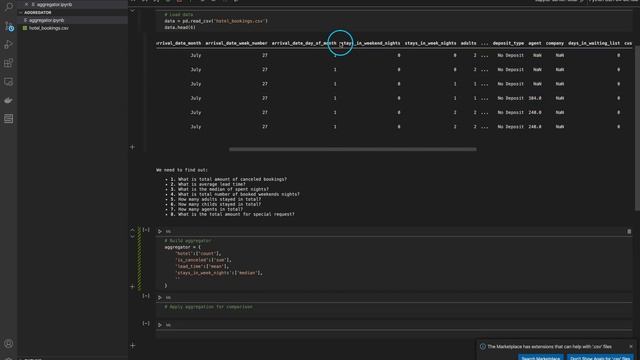Click the arrival_date_month column header
The height and width of the screenshot is (360, 640).
pyautogui.click(x=179, y=43)
